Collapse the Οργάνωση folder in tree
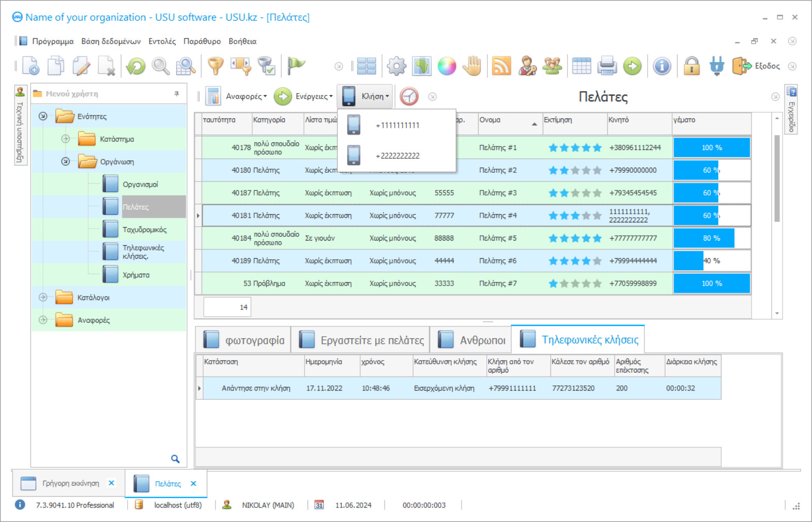Image resolution: width=812 pixels, height=522 pixels. coord(66,161)
